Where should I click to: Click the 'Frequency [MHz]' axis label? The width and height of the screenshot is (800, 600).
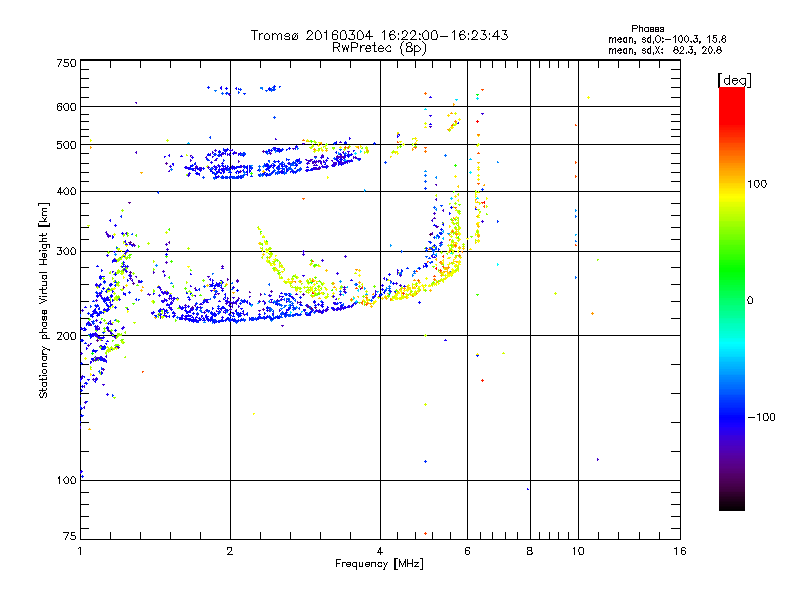(x=379, y=564)
